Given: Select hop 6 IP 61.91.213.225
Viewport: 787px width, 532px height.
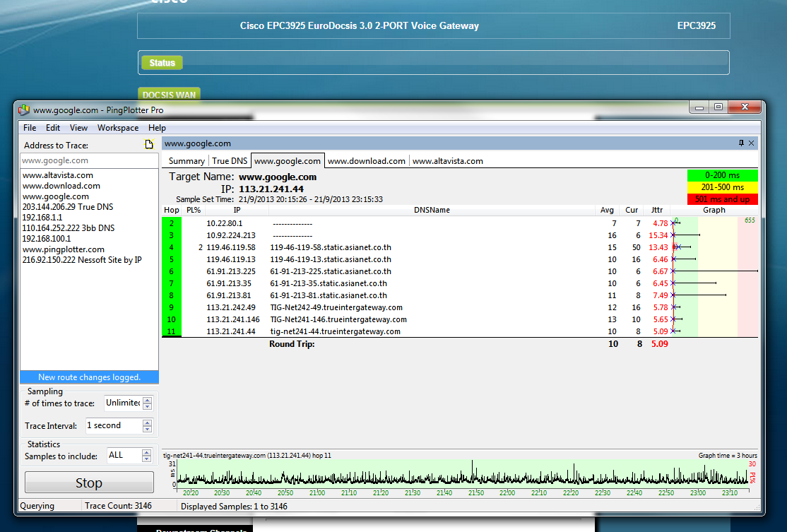Looking at the screenshot, I should point(231,271).
